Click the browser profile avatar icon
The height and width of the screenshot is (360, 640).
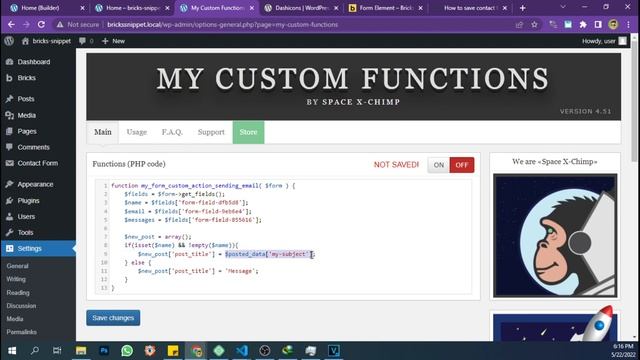613,24
